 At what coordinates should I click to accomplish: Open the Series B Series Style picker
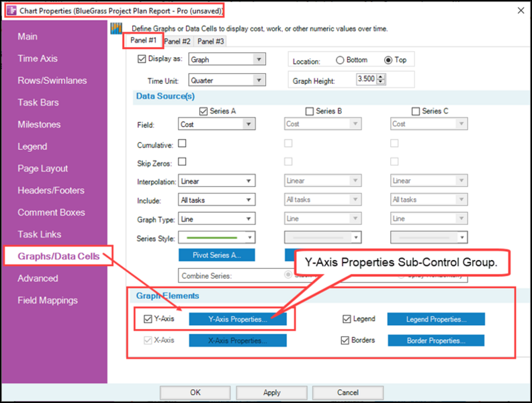pos(322,238)
